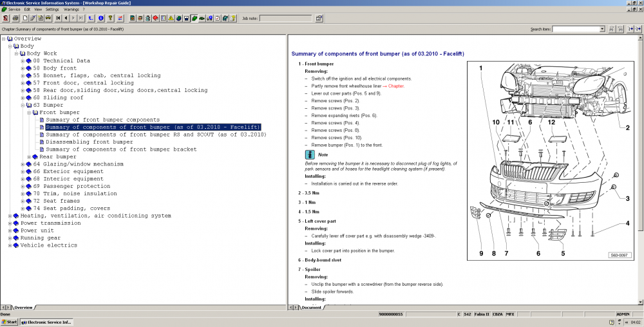Click the last blue arrow icon beside search
Image resolution: width=644 pixels, height=327 pixels.
[638, 29]
